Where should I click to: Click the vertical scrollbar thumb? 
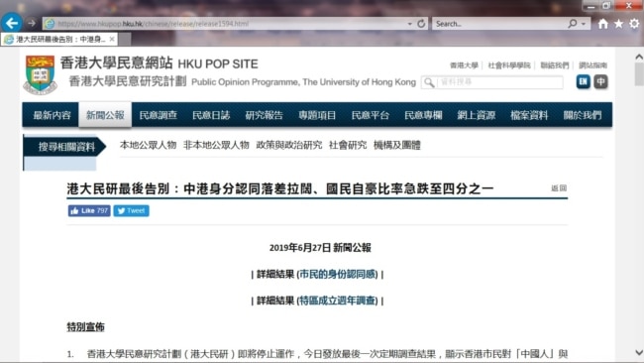(x=639, y=74)
